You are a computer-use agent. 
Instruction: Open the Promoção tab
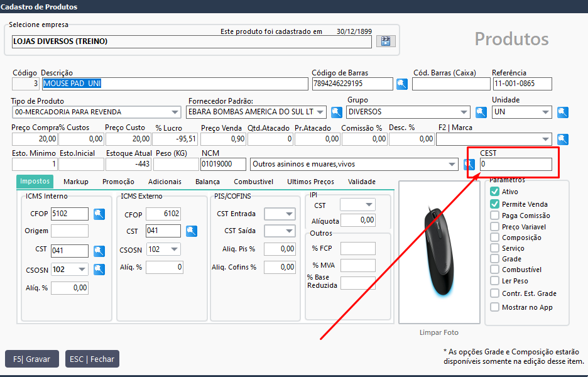click(x=118, y=182)
